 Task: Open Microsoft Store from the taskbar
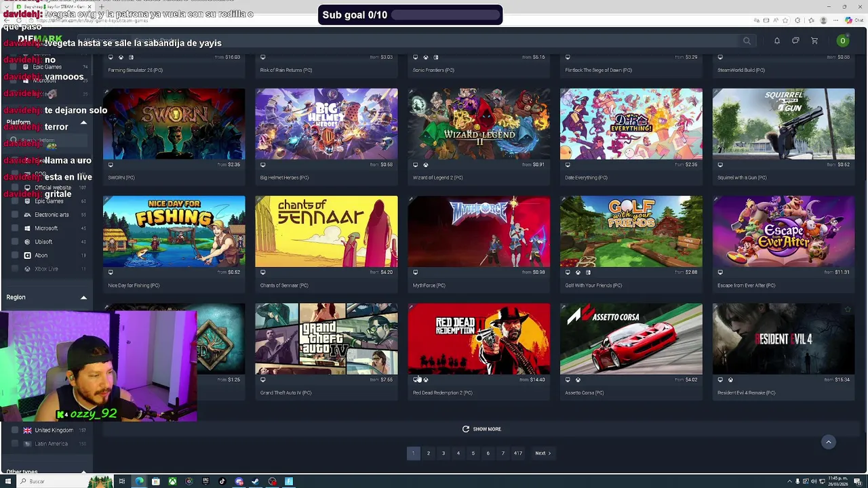tap(156, 482)
